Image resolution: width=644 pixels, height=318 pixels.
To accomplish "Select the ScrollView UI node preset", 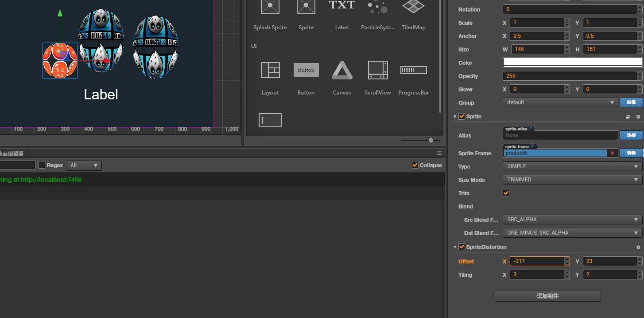I will pyautogui.click(x=378, y=78).
